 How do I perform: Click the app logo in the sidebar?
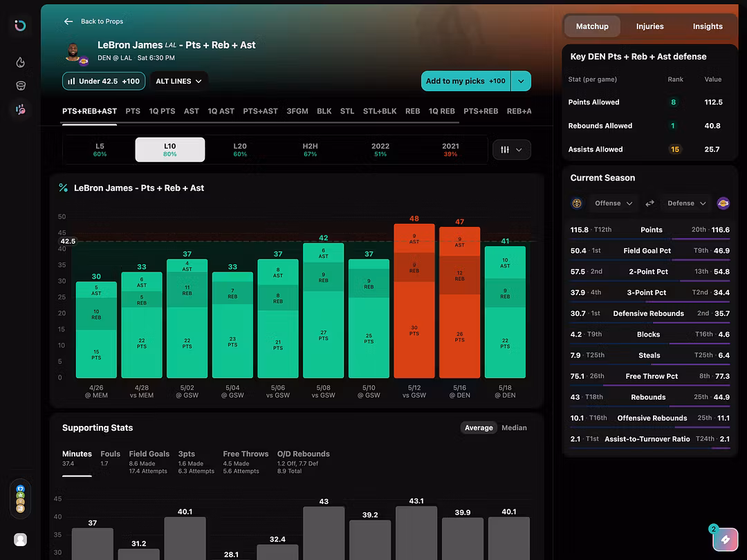[x=20, y=26]
